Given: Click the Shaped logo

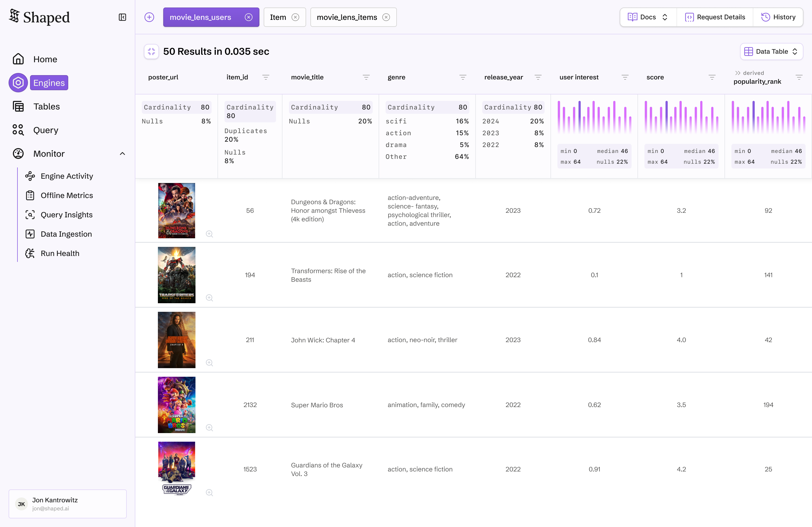Looking at the screenshot, I should pyautogui.click(x=39, y=17).
